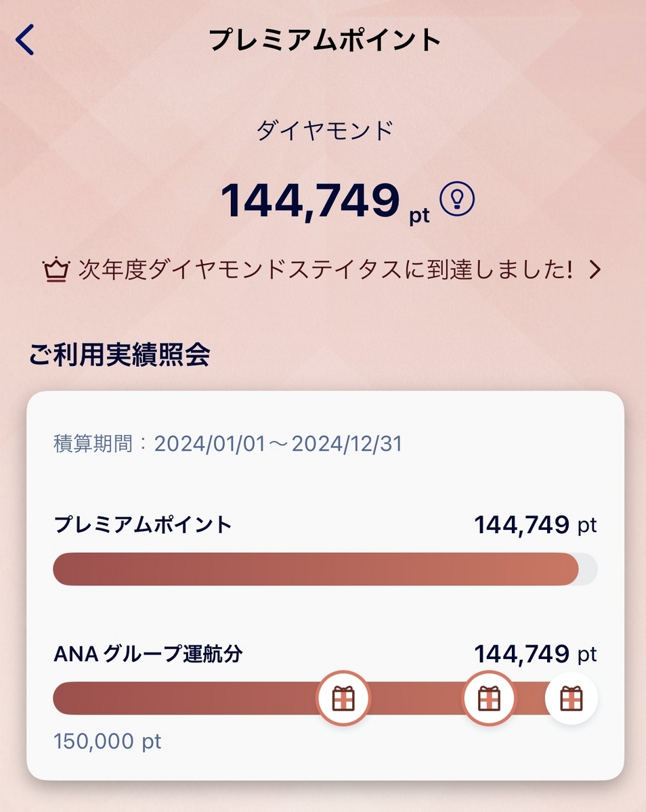Tap 144,749 pt in プレミアムポイント row
The image size is (646, 812).
click(x=536, y=524)
